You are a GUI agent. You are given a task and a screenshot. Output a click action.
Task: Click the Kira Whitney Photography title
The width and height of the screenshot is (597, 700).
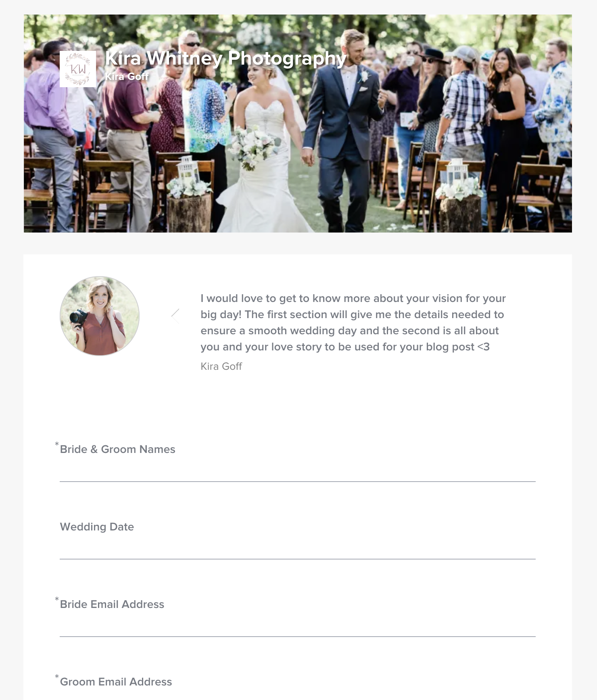(x=226, y=59)
